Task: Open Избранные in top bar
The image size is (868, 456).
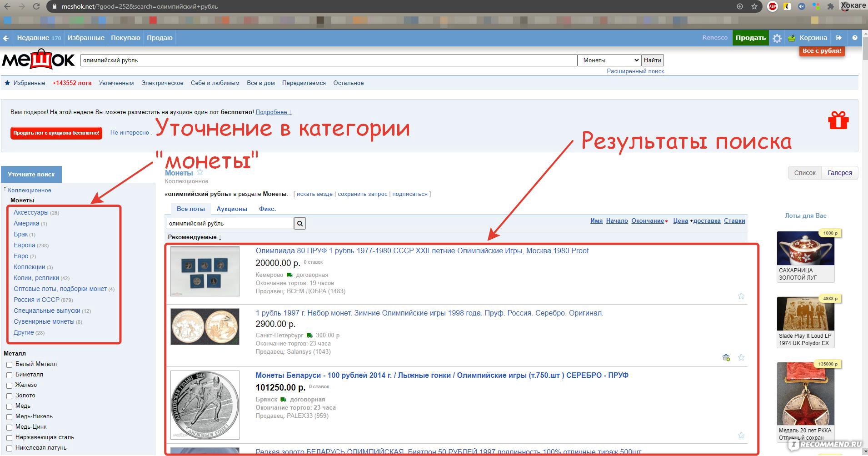Action: 86,38
